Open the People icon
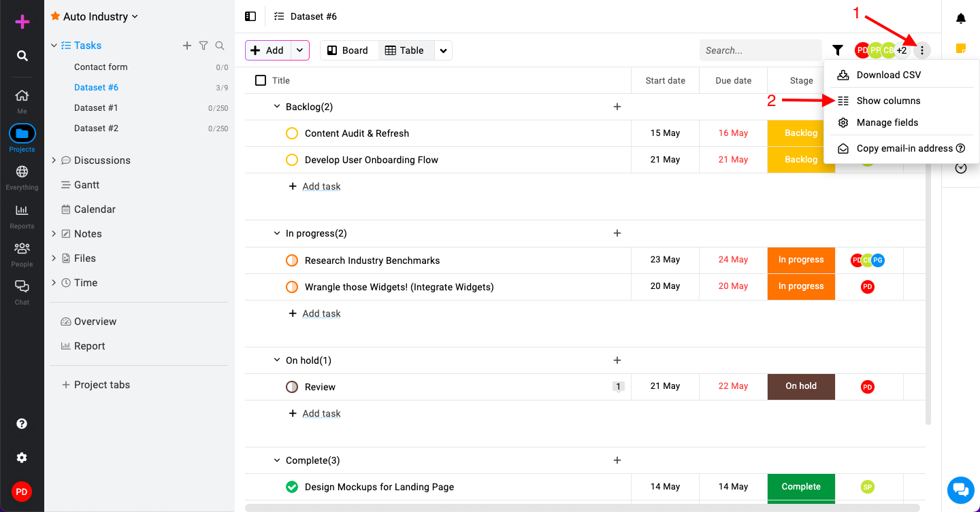980x512 pixels. (x=22, y=248)
